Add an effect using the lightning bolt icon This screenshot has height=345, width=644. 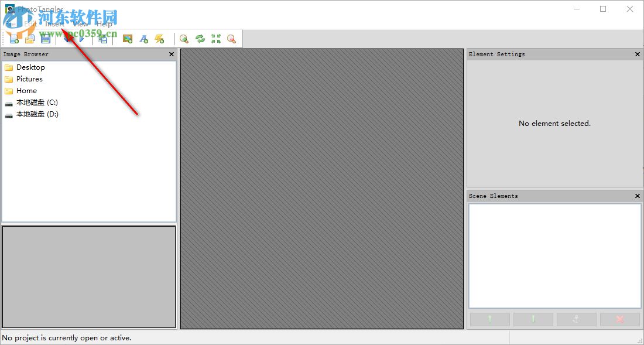tap(159, 38)
